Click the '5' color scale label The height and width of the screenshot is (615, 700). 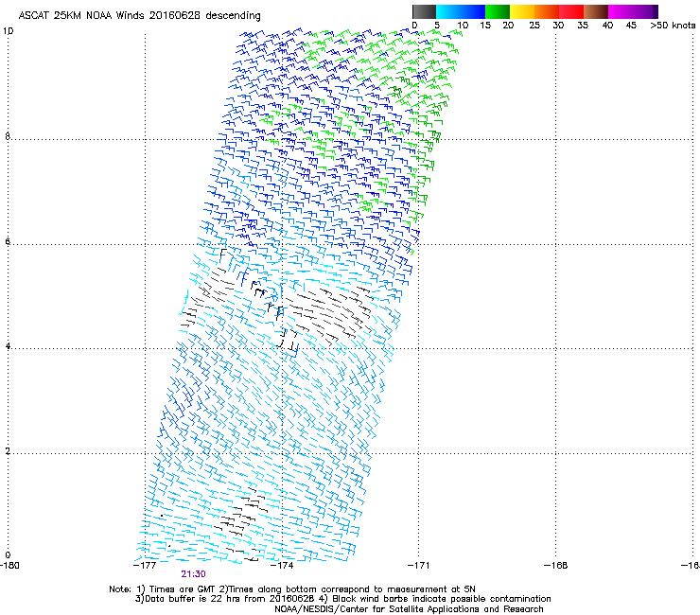click(437, 26)
